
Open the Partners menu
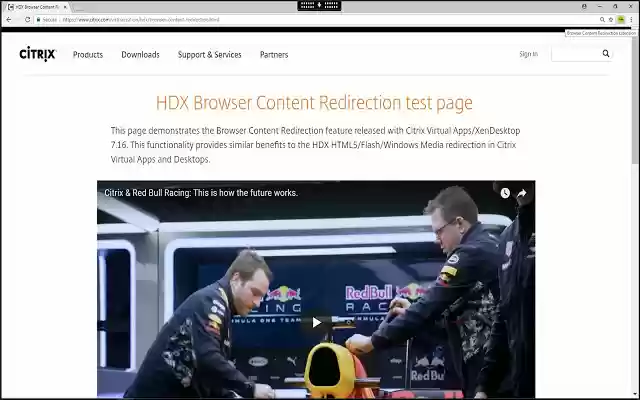click(x=274, y=55)
